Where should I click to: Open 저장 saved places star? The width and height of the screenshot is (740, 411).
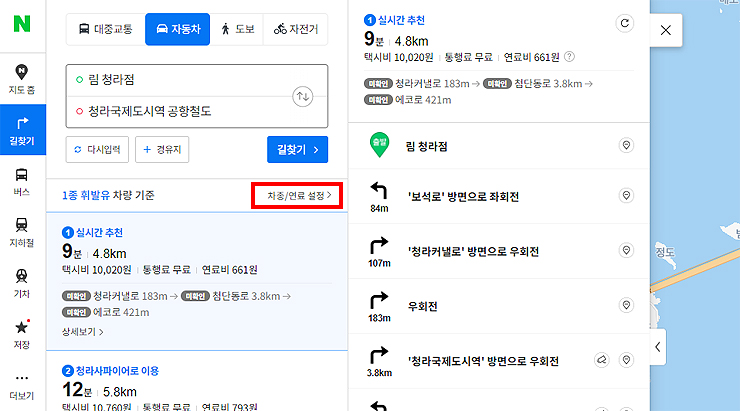(x=22, y=334)
